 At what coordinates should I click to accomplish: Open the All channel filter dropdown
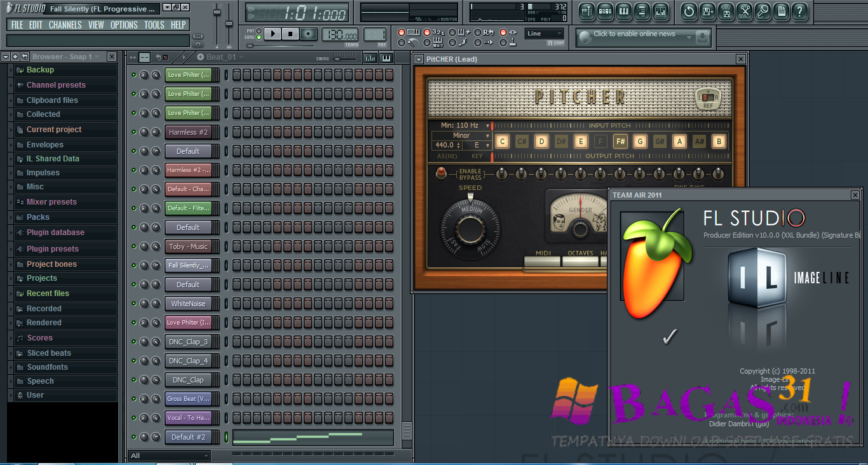[x=169, y=455]
